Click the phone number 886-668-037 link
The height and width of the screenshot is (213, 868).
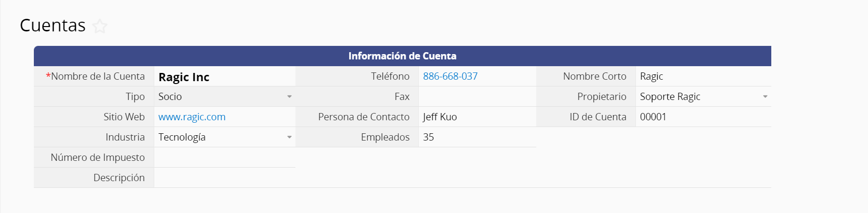[450, 76]
